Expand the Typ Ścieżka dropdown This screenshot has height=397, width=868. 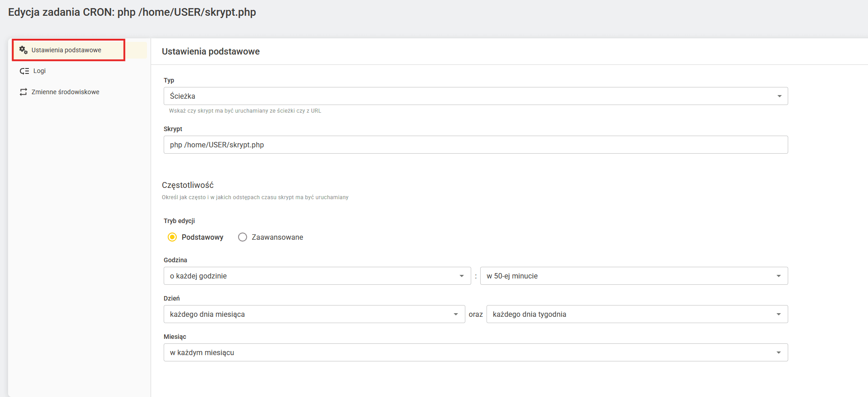(476, 96)
